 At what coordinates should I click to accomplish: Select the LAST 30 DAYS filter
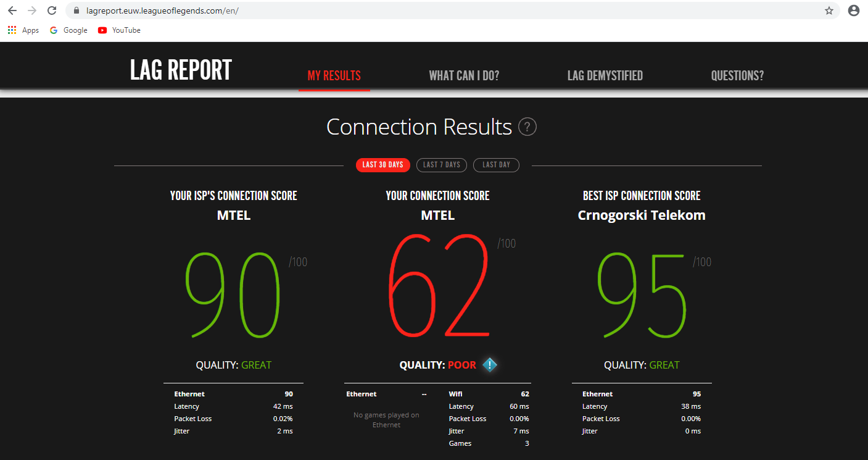pos(382,165)
